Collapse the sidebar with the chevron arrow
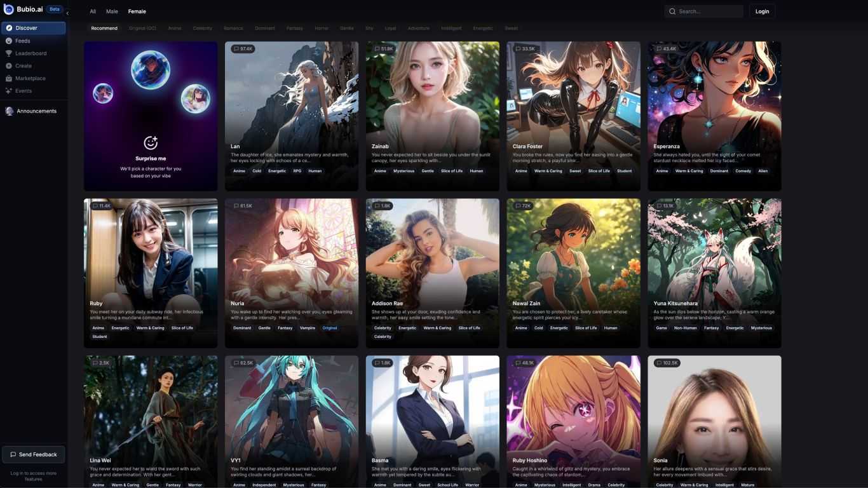This screenshot has width=868, height=488. click(67, 13)
